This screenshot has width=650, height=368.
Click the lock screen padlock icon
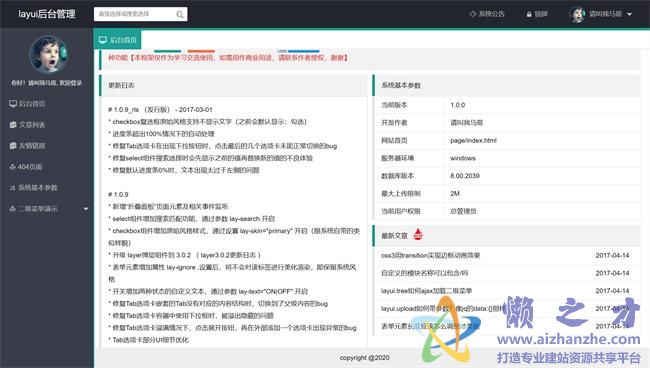[x=529, y=14]
